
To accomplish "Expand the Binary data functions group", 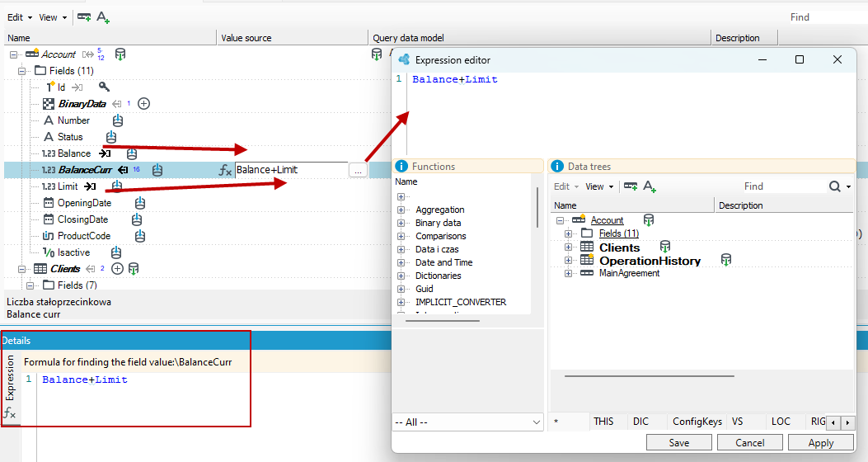I will tap(401, 224).
